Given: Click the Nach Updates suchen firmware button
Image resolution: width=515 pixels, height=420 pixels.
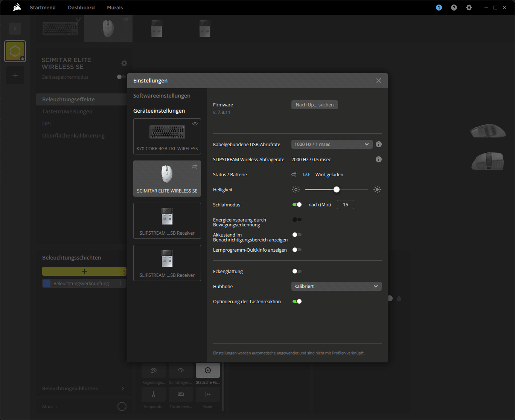Looking at the screenshot, I should (x=315, y=105).
